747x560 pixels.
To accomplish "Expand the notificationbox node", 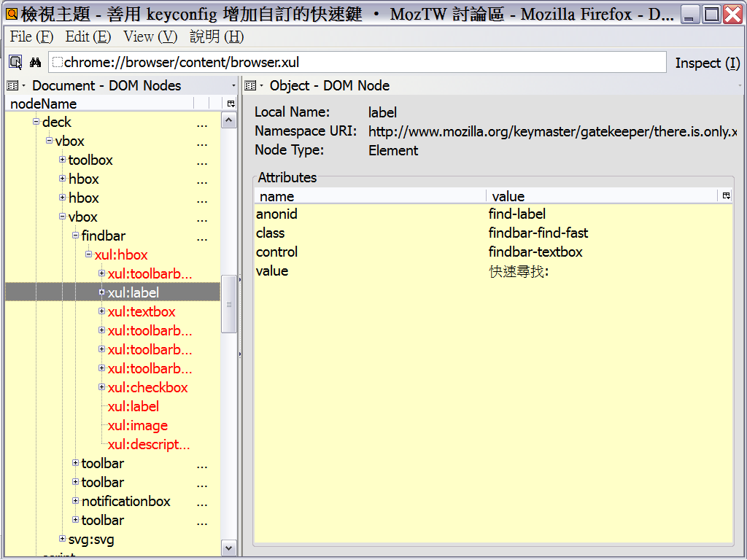I will 75,500.
